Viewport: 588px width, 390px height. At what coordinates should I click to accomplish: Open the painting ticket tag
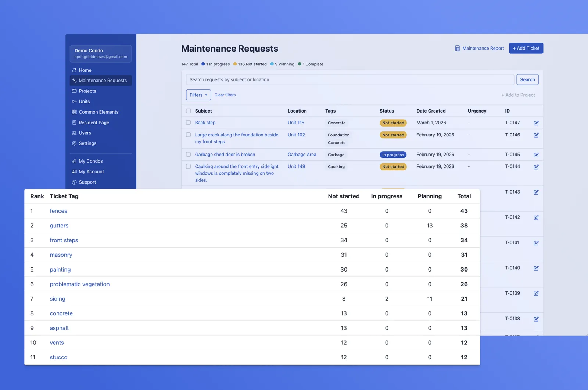point(60,269)
